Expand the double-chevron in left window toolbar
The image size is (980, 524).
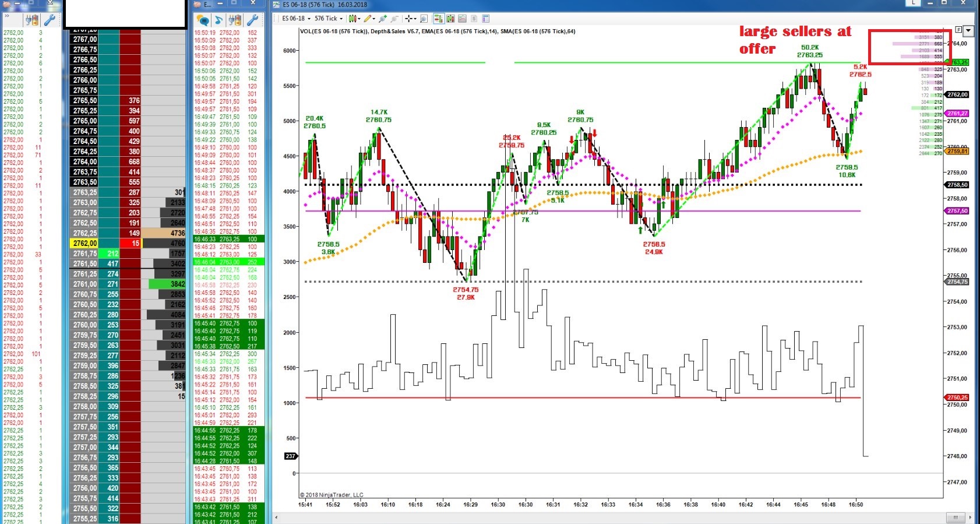[x=7, y=16]
